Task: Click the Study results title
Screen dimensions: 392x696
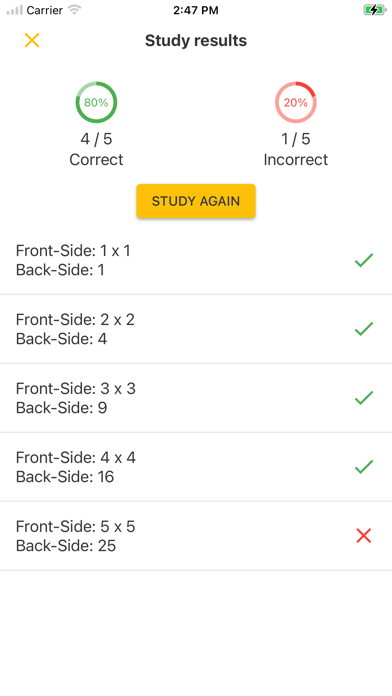Action: [x=196, y=40]
